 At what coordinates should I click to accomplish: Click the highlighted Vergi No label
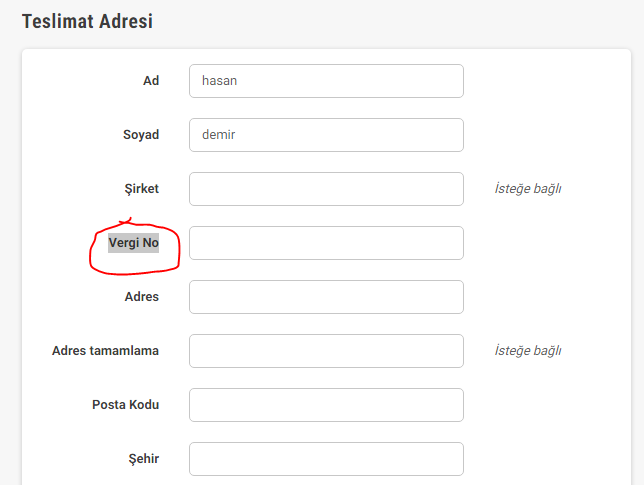pyautogui.click(x=134, y=243)
